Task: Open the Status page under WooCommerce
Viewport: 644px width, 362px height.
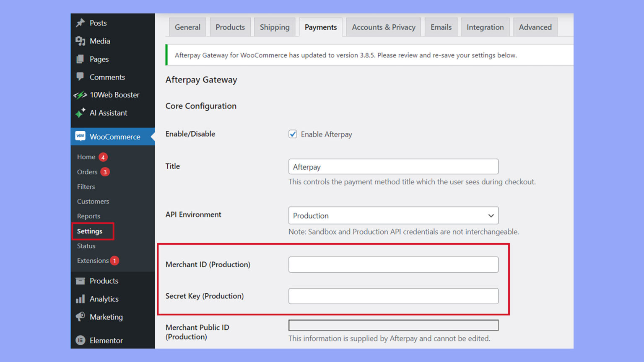Action: click(86, 246)
